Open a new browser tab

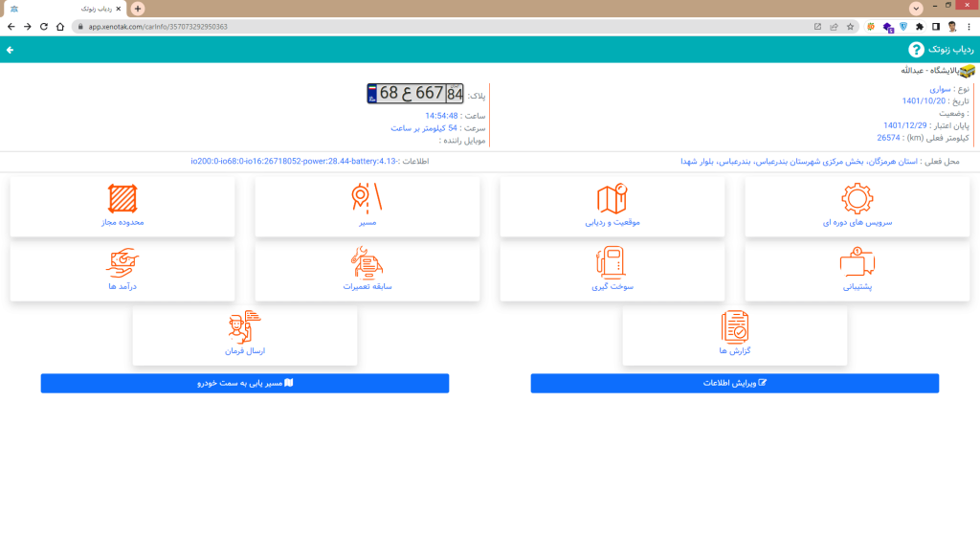click(138, 8)
